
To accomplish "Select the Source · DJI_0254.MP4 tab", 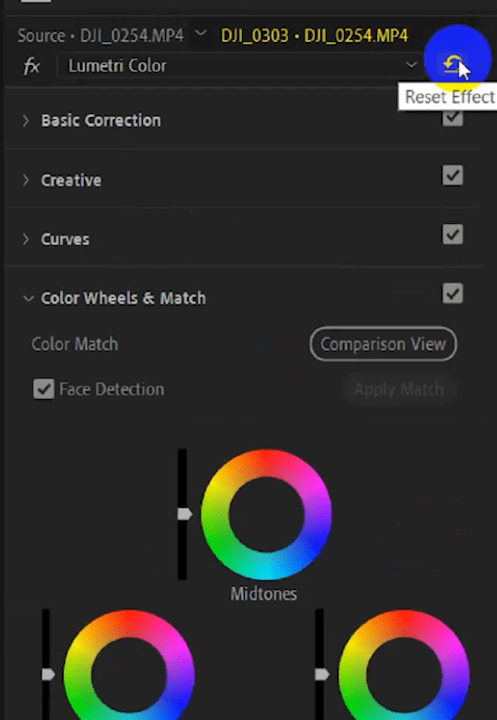I will (x=101, y=35).
